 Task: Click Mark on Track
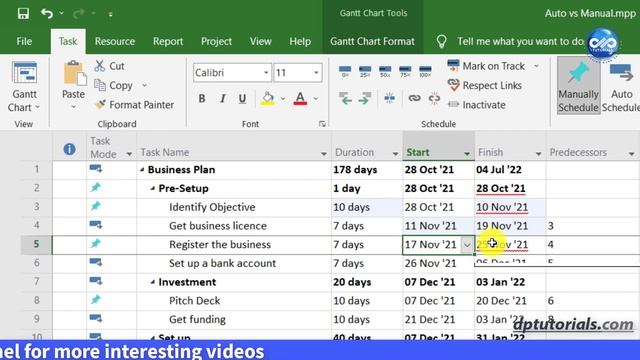point(486,66)
